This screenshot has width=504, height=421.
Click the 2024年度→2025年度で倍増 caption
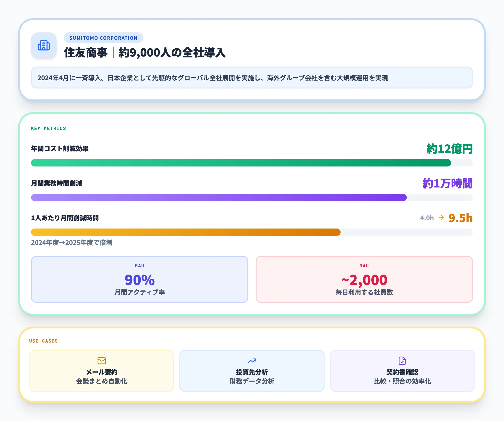(72, 243)
